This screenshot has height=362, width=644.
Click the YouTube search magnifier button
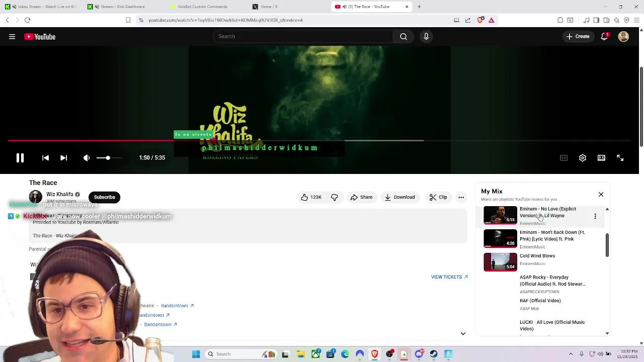click(404, 37)
